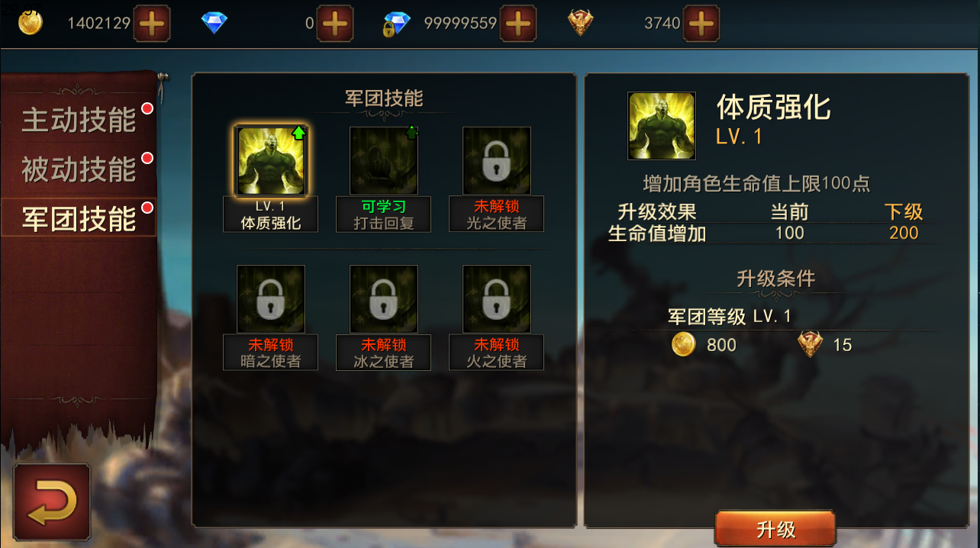The width and height of the screenshot is (980, 548).
Task: Click the 升级 upgrade button
Action: pos(775,529)
